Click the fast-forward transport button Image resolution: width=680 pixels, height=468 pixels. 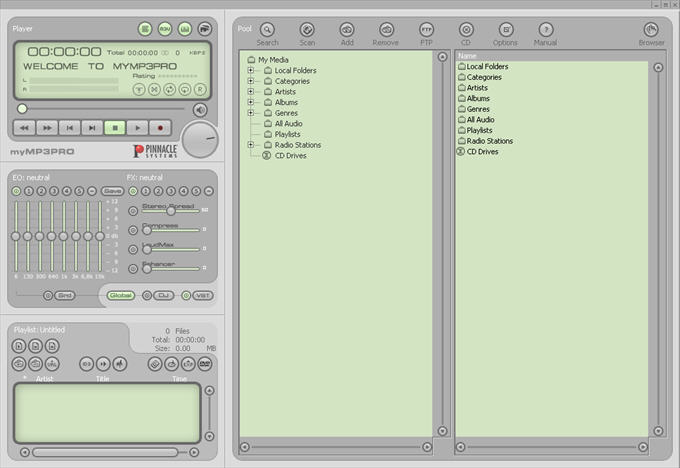47,128
